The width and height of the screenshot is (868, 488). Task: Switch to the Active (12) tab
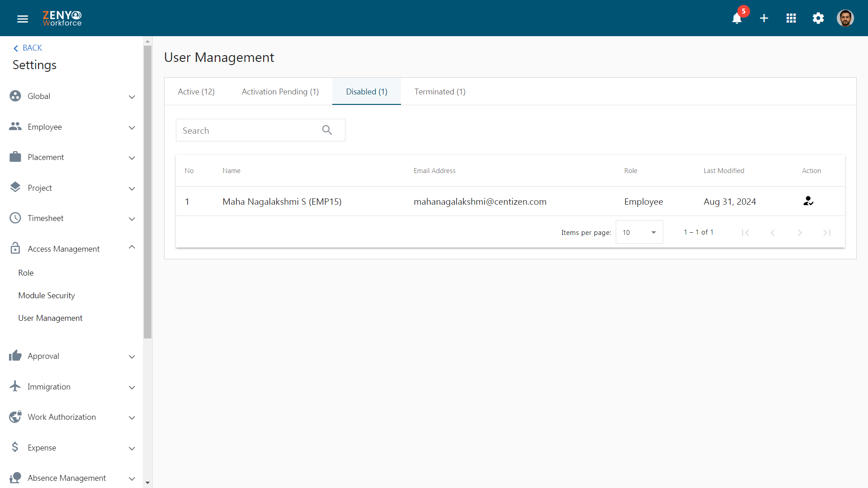(x=196, y=91)
